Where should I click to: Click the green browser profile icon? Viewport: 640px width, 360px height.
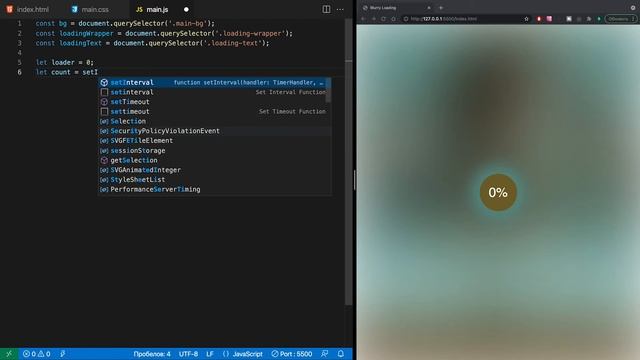click(x=599, y=19)
